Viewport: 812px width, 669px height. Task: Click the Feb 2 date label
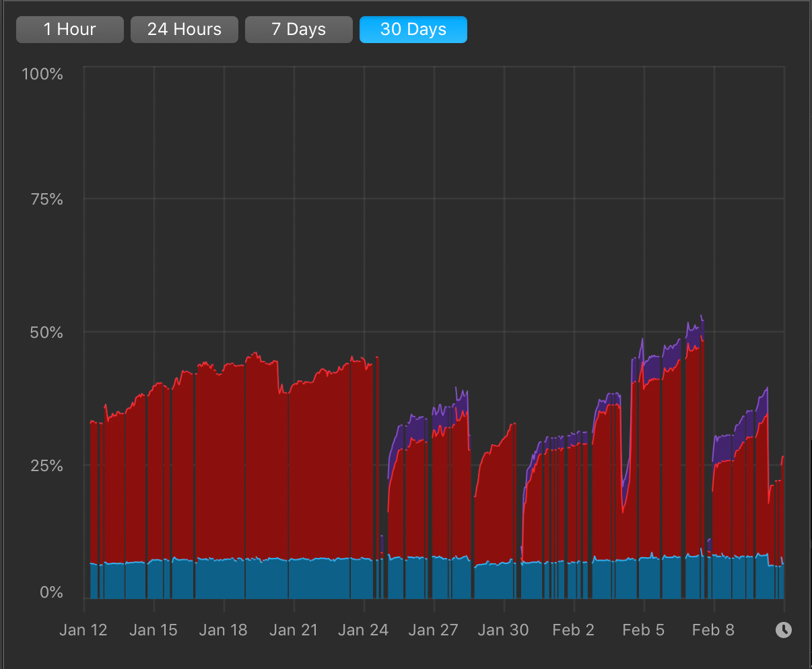coord(574,631)
